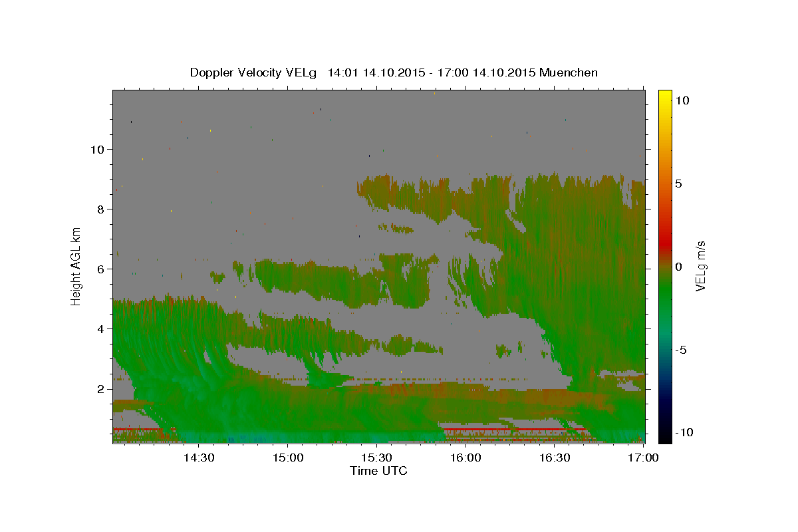Click the colorbar label -5

[681, 350]
